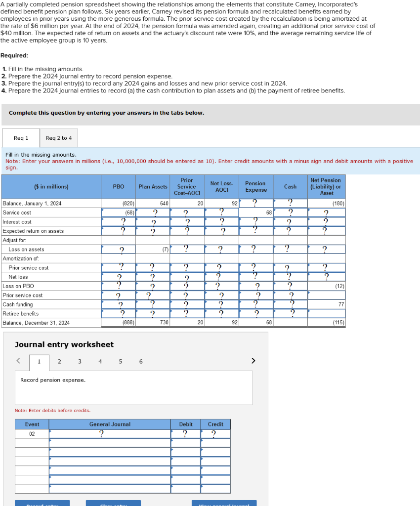Go to journal entry worksheet page 3
The width and height of the screenshot is (420, 506).
[80, 361]
